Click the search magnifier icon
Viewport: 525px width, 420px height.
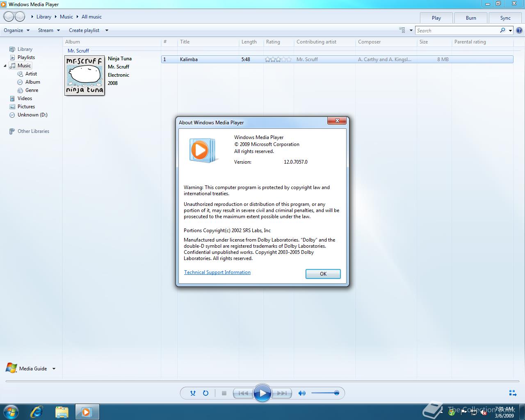[x=503, y=30]
